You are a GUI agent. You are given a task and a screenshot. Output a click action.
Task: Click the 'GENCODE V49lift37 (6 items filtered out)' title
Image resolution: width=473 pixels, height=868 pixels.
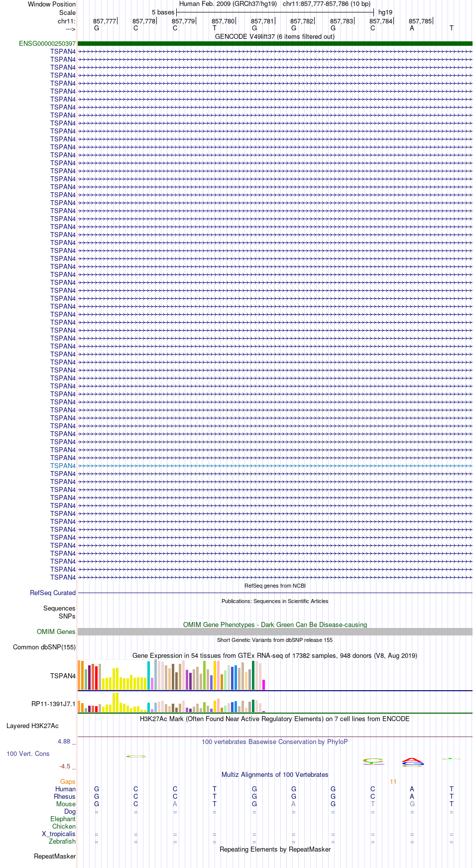[x=275, y=37]
